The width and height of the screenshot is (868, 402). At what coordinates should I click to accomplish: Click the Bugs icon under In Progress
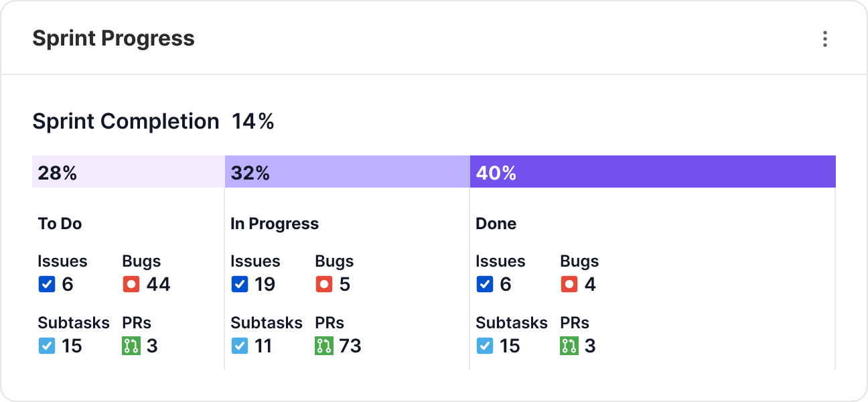pyautogui.click(x=323, y=284)
